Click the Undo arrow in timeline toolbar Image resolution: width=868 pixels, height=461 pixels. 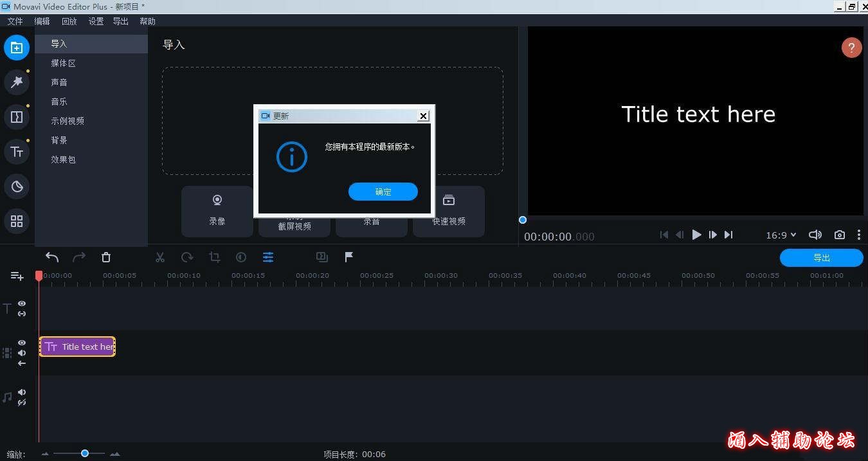pos(52,257)
